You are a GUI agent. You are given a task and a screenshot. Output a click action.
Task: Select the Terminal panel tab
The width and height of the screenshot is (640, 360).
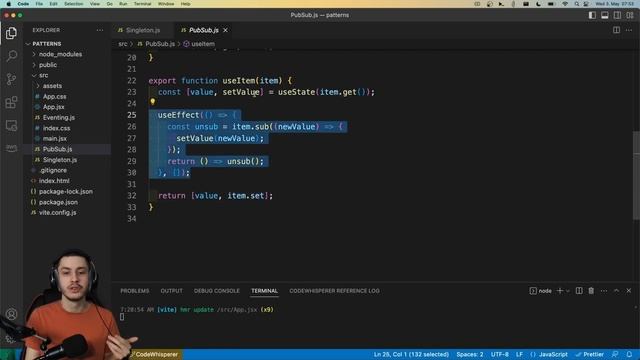(x=264, y=291)
